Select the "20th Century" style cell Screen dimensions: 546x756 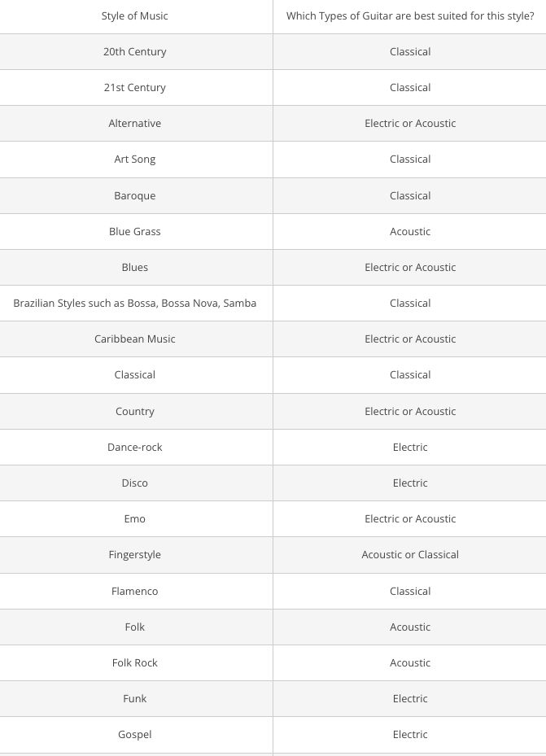135,52
